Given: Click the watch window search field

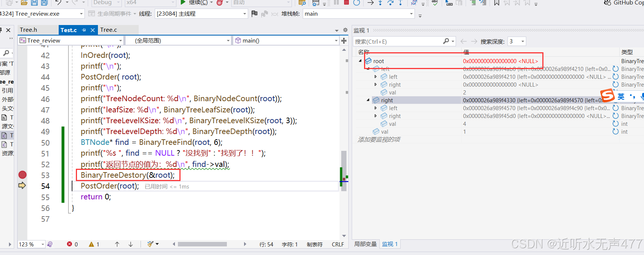Looking at the screenshot, I should pyautogui.click(x=397, y=41).
